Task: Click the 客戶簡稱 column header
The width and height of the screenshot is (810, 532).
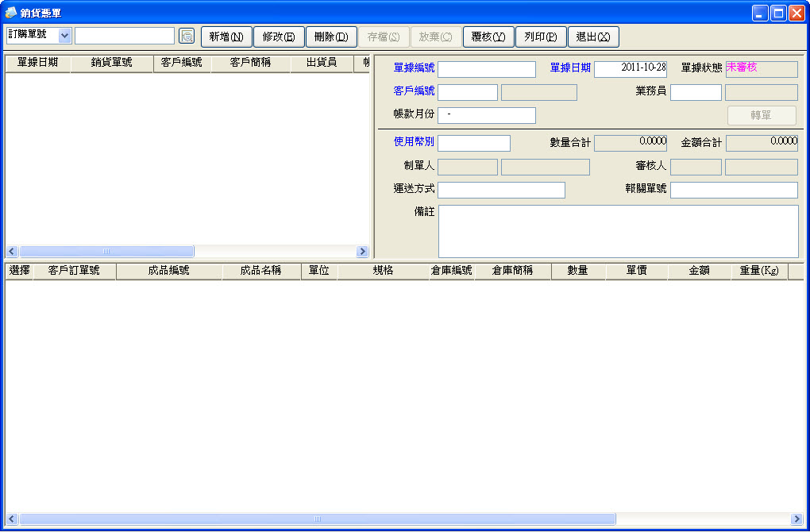Action: click(250, 63)
